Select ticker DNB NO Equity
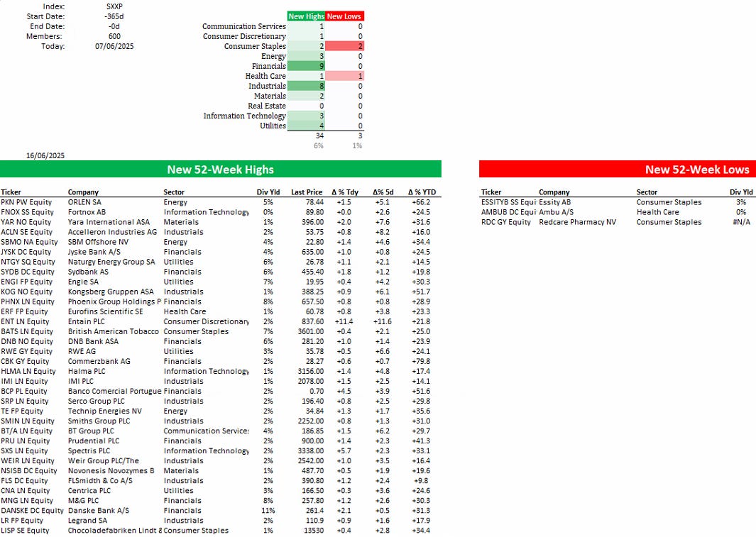 [26, 341]
